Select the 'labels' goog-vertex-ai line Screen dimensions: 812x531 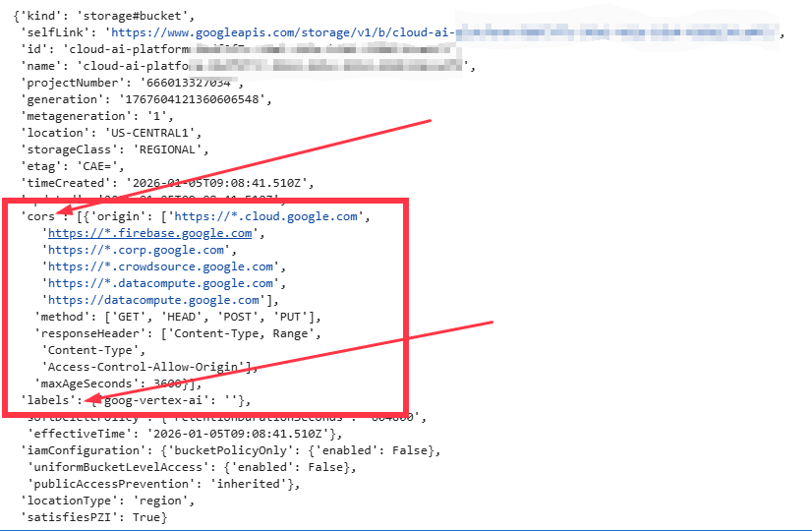pyautogui.click(x=136, y=400)
